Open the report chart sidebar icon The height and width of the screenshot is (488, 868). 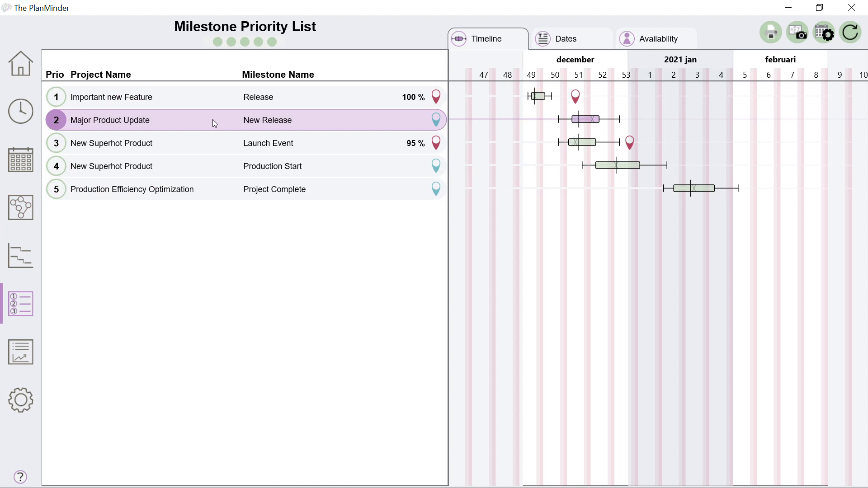[21, 352]
